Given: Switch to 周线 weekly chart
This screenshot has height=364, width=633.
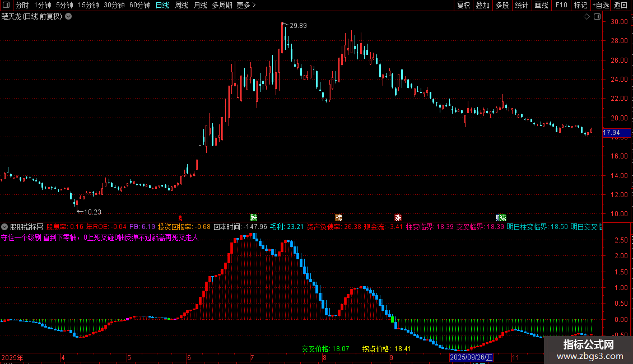Looking at the screenshot, I should coord(181,5).
